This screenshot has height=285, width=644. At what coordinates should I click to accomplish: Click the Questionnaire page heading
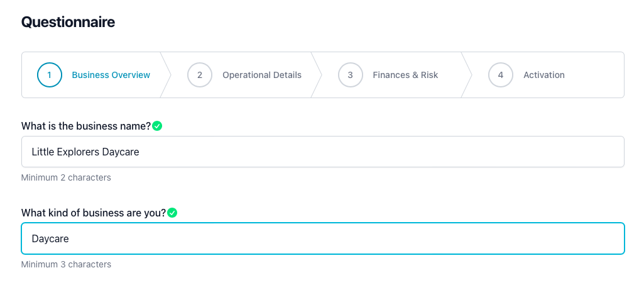point(68,22)
